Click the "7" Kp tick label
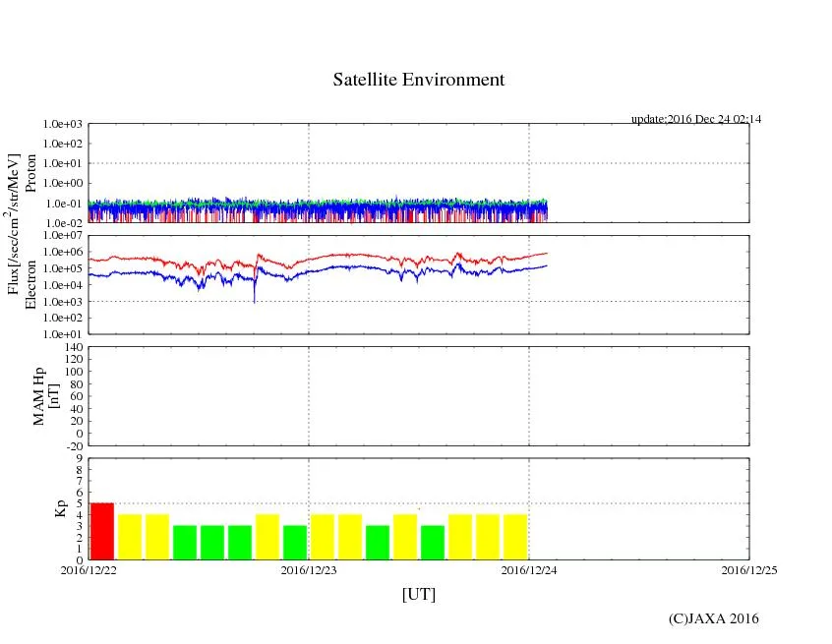832x644 pixels. click(x=80, y=481)
